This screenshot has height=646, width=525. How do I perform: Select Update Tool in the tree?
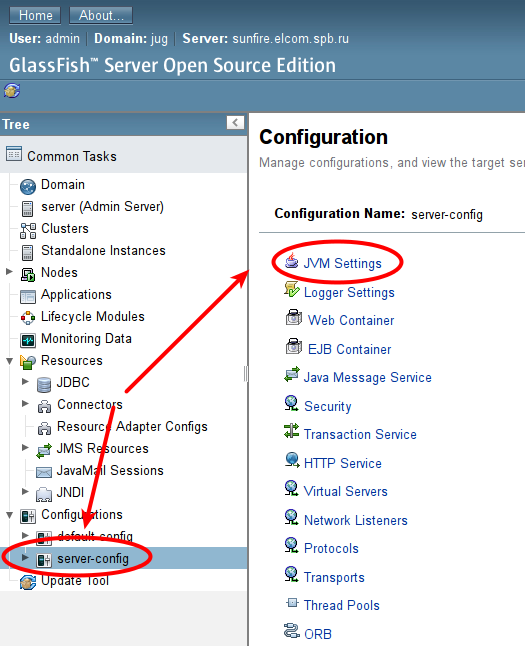75,580
